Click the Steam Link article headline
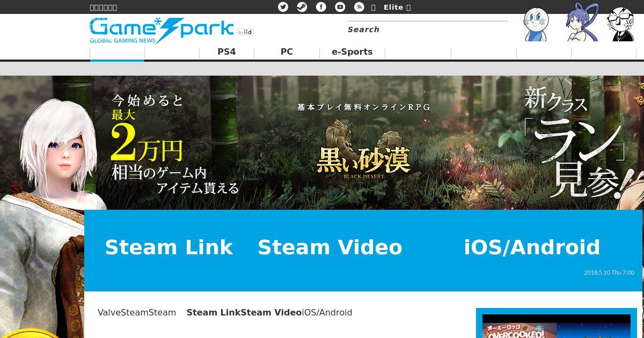 click(x=352, y=247)
